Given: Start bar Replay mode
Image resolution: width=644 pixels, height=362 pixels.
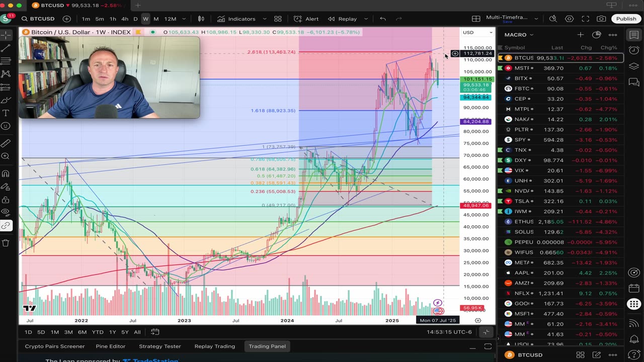Looking at the screenshot, I should tap(342, 19).
